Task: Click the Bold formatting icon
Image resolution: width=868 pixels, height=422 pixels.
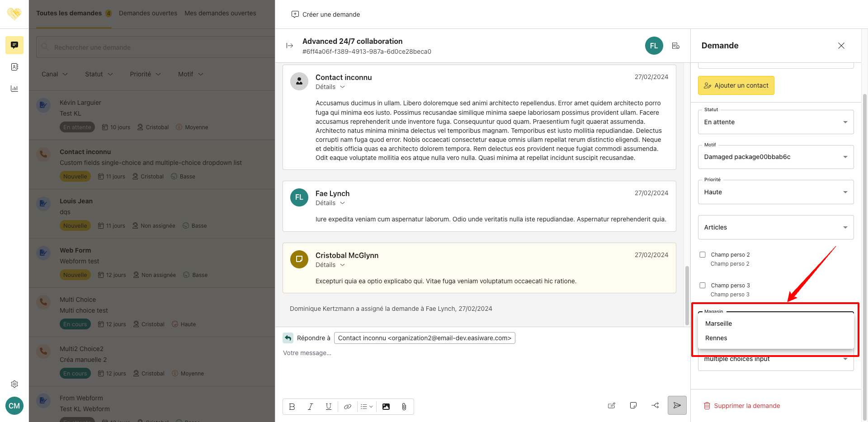Action: (x=292, y=407)
